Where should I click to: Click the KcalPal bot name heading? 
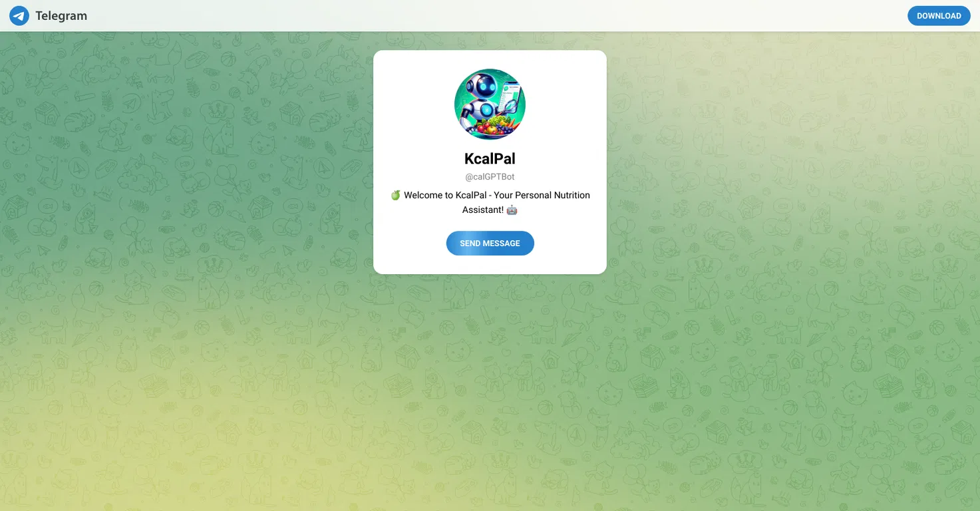coord(490,158)
